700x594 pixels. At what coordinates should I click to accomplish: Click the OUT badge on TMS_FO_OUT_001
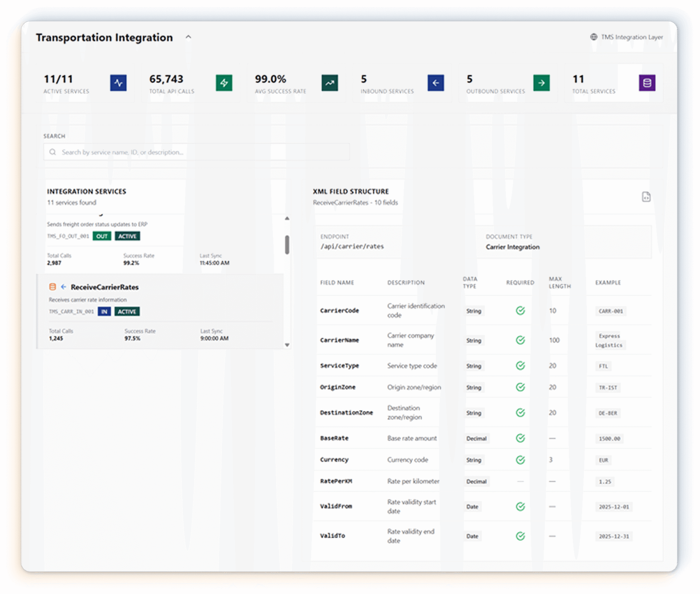tap(102, 236)
